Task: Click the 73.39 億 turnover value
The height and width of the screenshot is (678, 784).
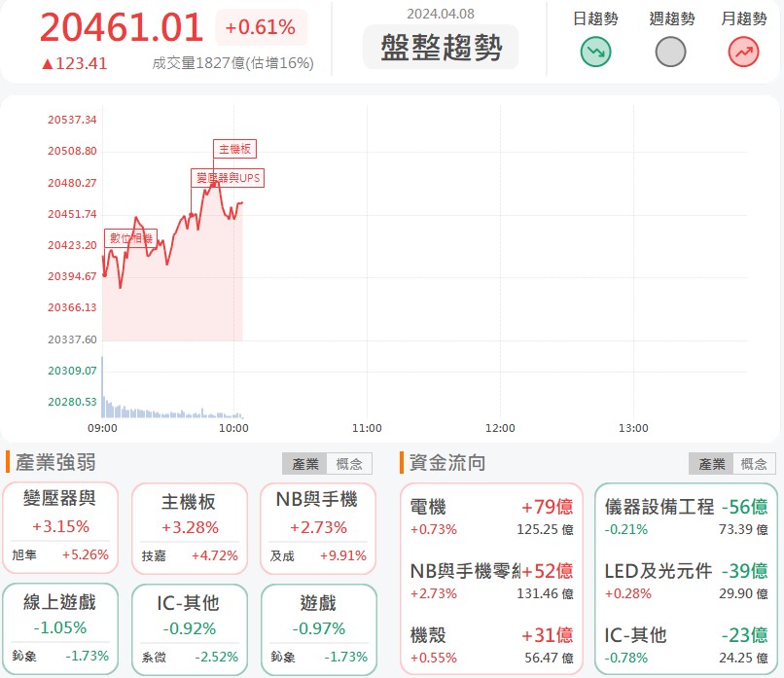Action: pyautogui.click(x=743, y=529)
